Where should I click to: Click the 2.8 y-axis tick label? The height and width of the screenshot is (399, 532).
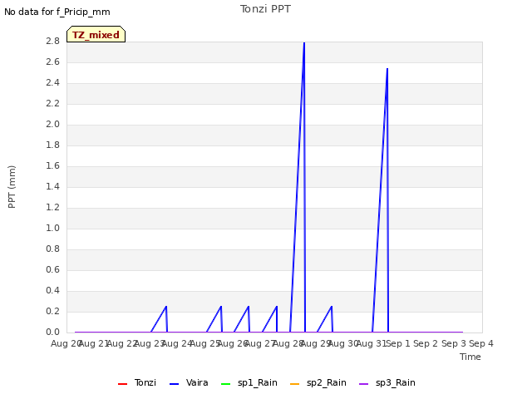(x=52, y=41)
